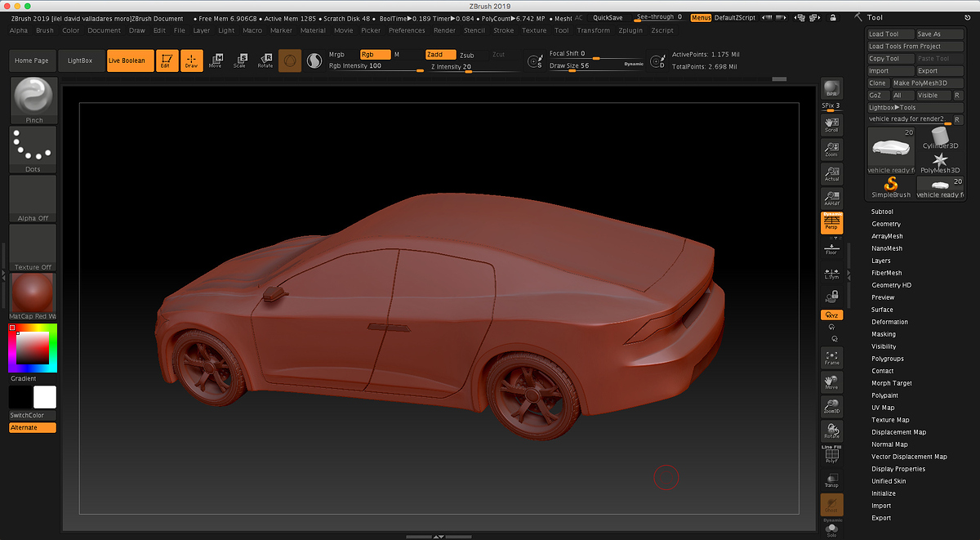Adjust the Draw Size slider
The width and height of the screenshot is (980, 540).
[597, 65]
